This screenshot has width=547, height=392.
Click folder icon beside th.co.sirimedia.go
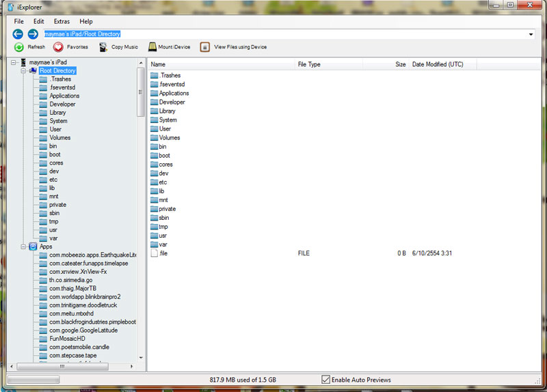[43, 281]
